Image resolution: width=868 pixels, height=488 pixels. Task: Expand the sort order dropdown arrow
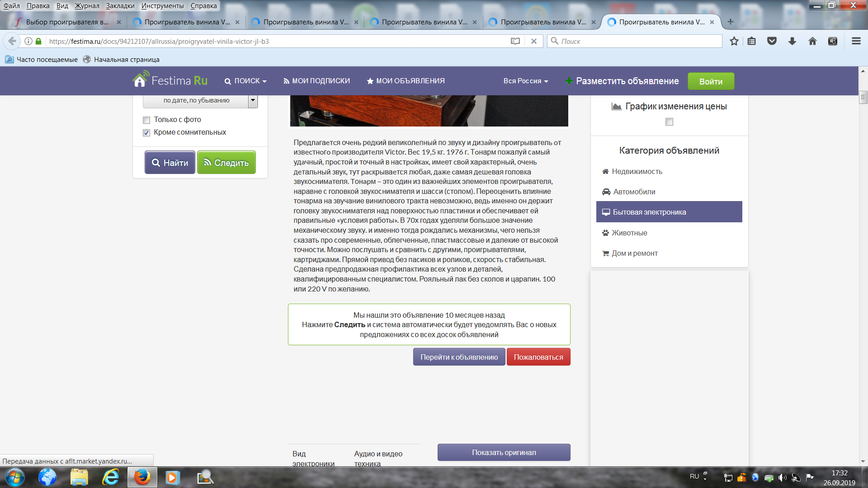click(x=253, y=100)
